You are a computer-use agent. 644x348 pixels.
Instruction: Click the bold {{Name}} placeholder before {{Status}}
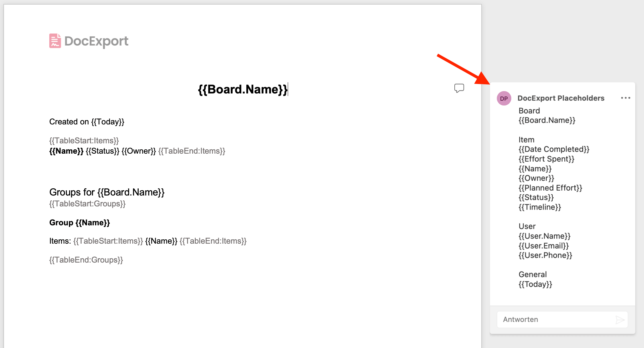click(66, 151)
